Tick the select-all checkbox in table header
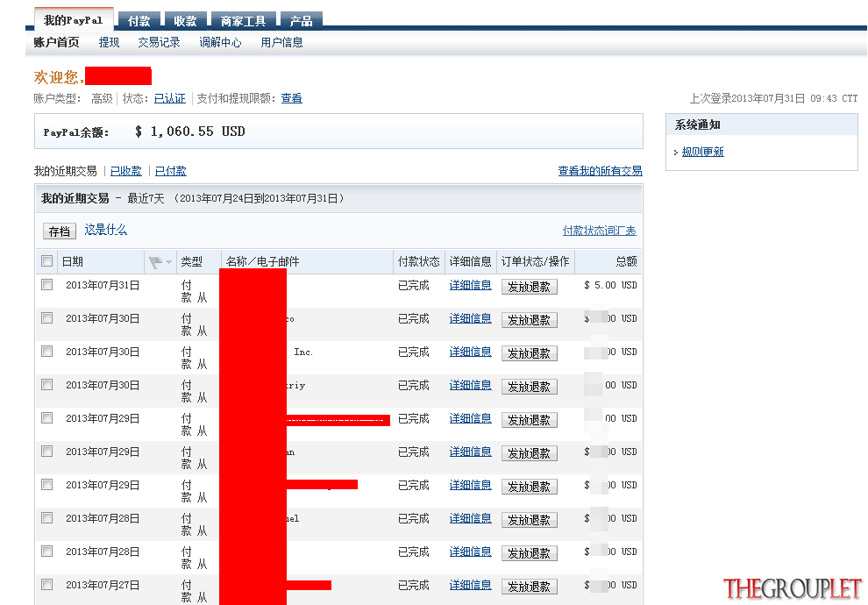 point(47,261)
